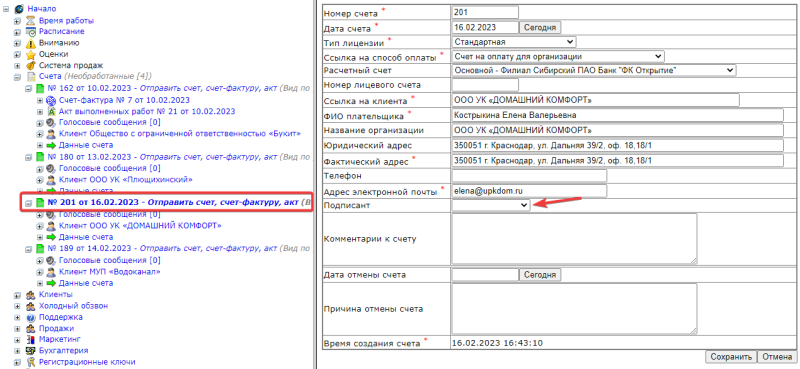Click the Телефон input field

point(529,176)
